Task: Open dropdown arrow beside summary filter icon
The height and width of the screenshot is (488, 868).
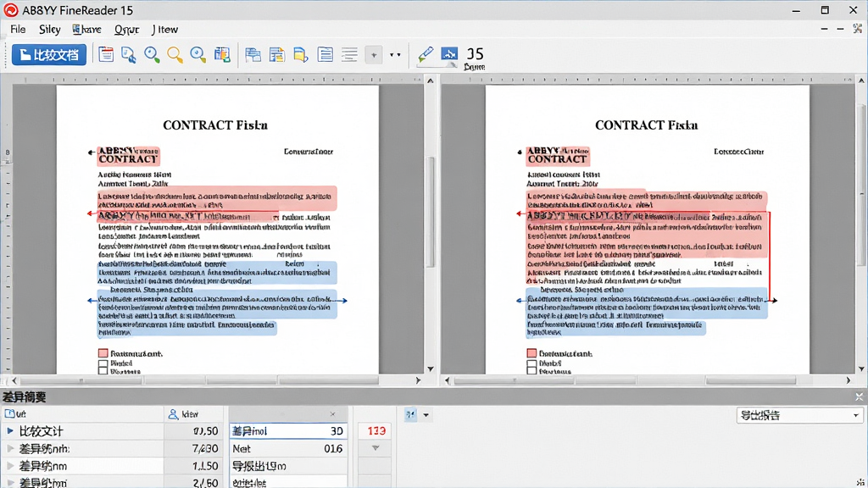Action: tap(426, 415)
